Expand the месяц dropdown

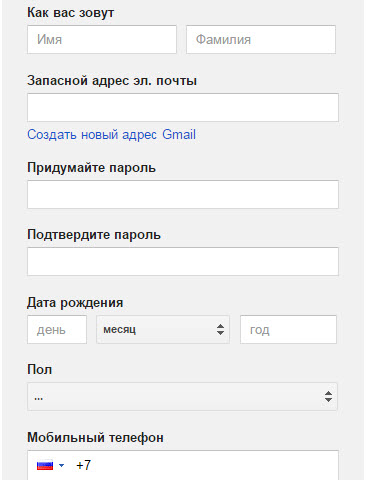(163, 329)
